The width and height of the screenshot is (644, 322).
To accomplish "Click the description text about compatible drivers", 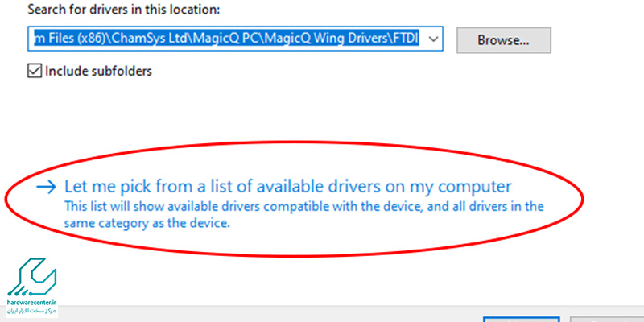I will pos(304,215).
